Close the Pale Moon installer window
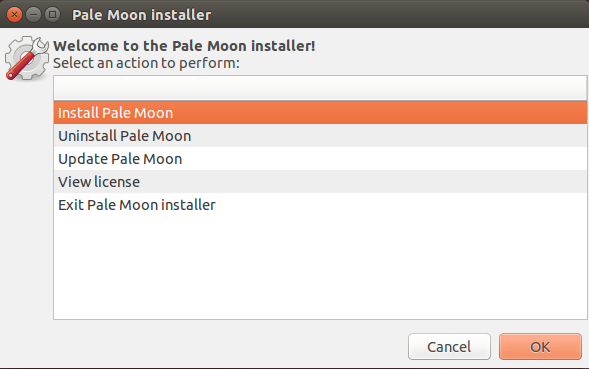This screenshot has width=589, height=369. 14,15
